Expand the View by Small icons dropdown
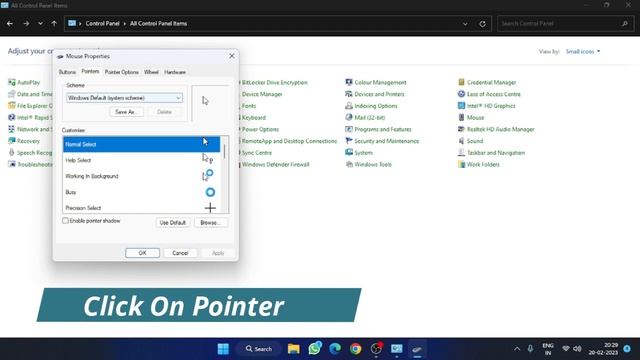The height and width of the screenshot is (360, 640). pos(583,51)
